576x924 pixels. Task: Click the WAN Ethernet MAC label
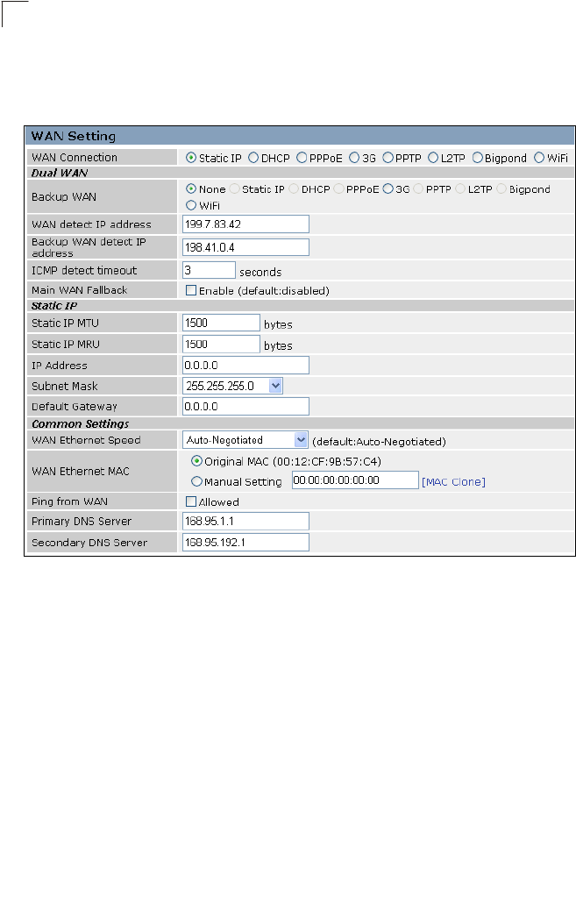tap(81, 472)
